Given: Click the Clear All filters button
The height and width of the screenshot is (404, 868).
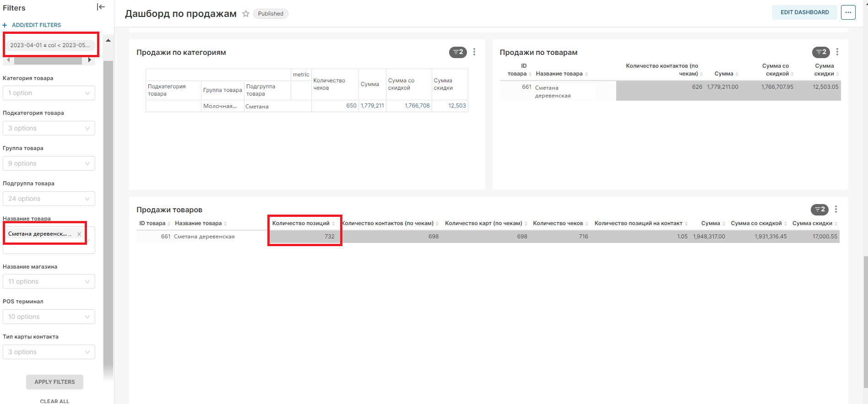Looking at the screenshot, I should click(54, 401).
